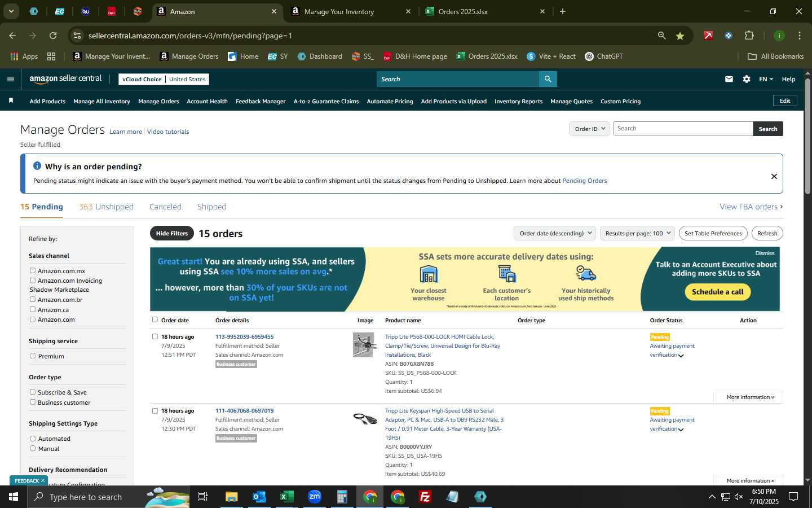The width and height of the screenshot is (812, 508).
Task: Open the EN language dropdown
Action: (766, 79)
